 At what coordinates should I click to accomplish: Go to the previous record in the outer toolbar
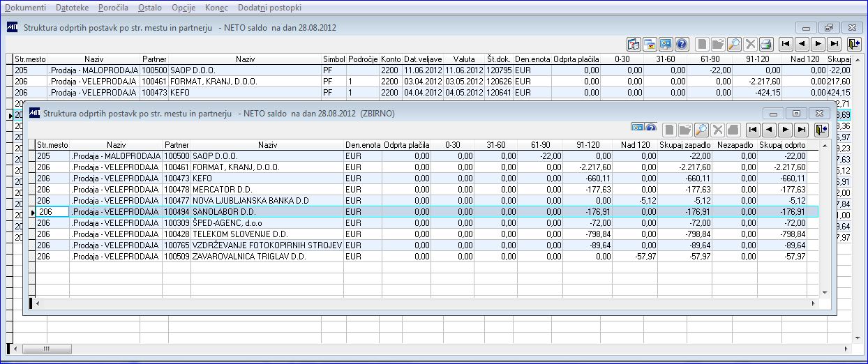point(802,44)
